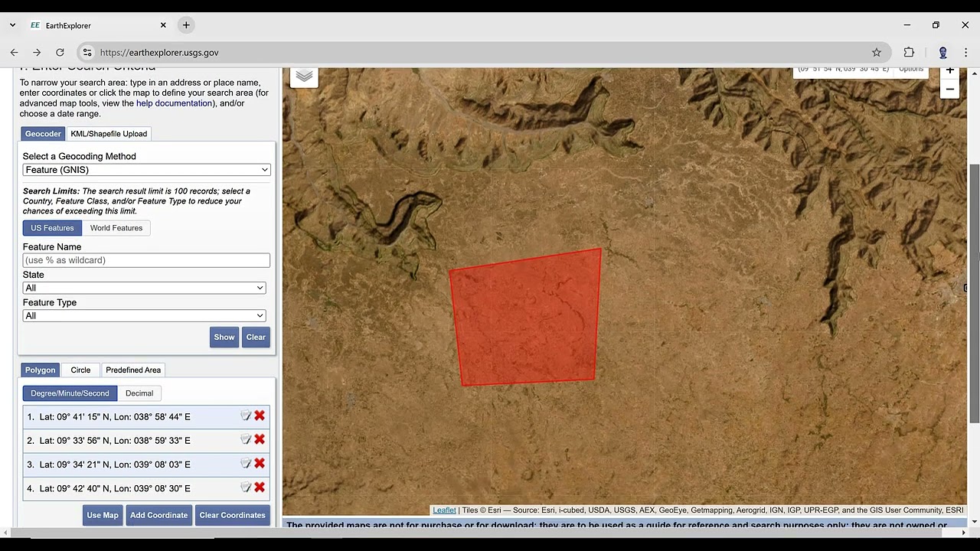This screenshot has height=551, width=980.
Task: Zoom out the map with minus button
Action: tap(949, 89)
